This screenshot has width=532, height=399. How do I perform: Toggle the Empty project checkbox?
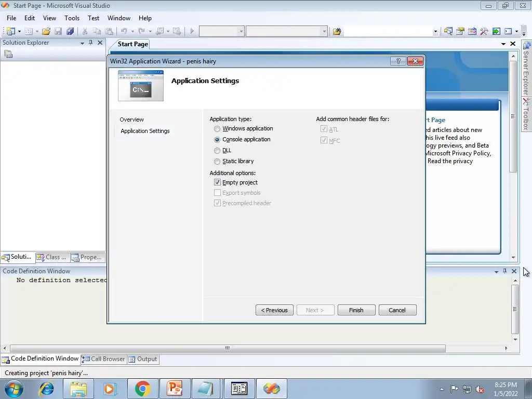pos(217,182)
